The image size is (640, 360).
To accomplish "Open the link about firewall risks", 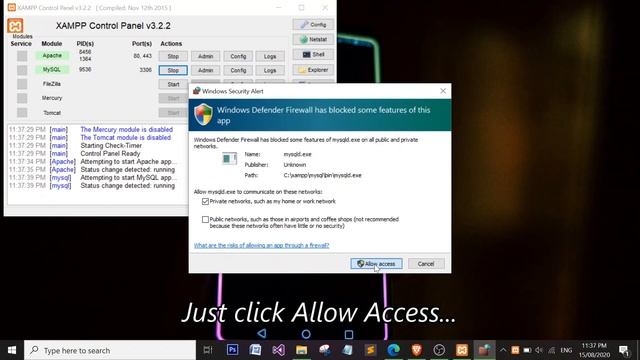I will (261, 245).
